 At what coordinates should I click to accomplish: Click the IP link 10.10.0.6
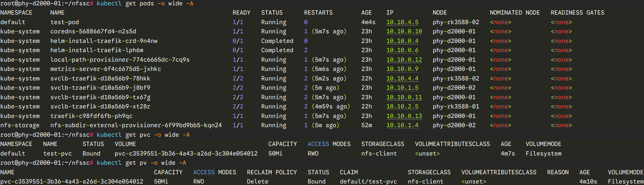[x=402, y=50]
